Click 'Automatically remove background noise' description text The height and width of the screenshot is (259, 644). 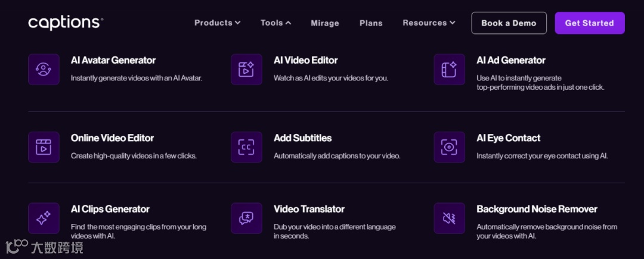[x=547, y=232]
